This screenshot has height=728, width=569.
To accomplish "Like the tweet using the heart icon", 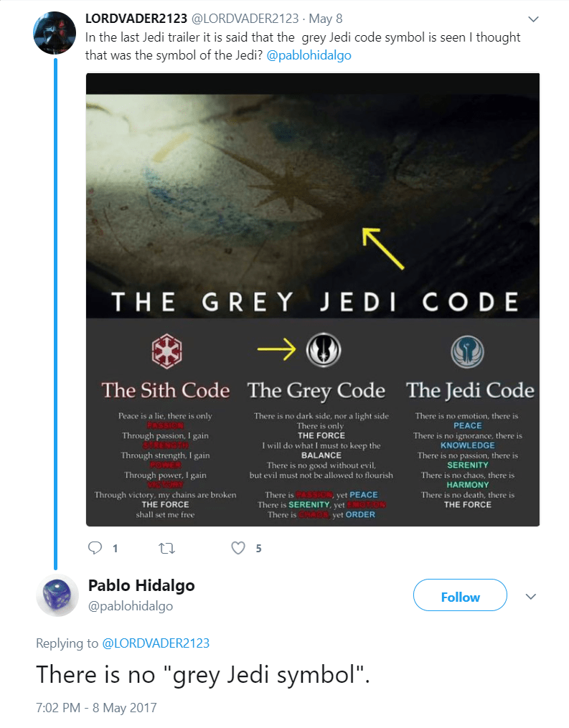I will (236, 547).
